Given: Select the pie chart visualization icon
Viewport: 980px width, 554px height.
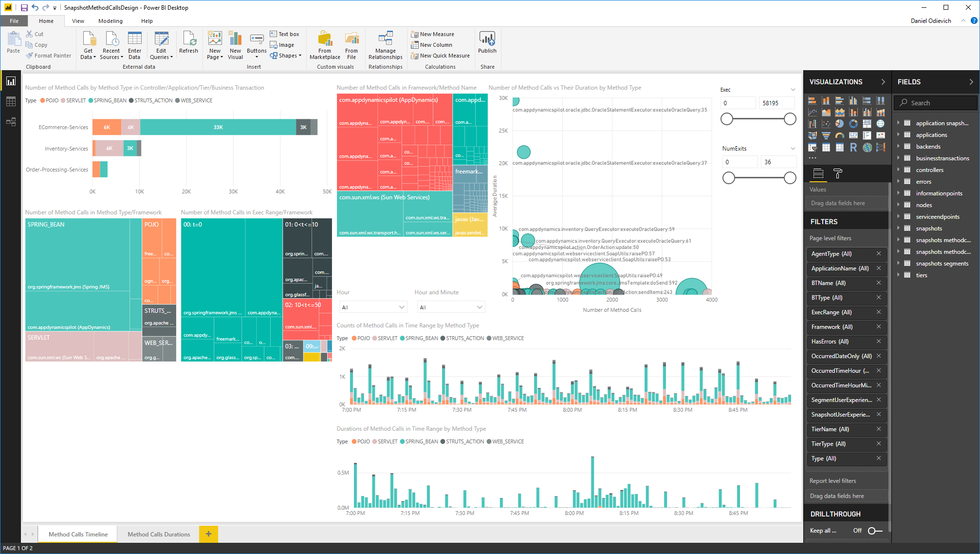Looking at the screenshot, I should (839, 124).
